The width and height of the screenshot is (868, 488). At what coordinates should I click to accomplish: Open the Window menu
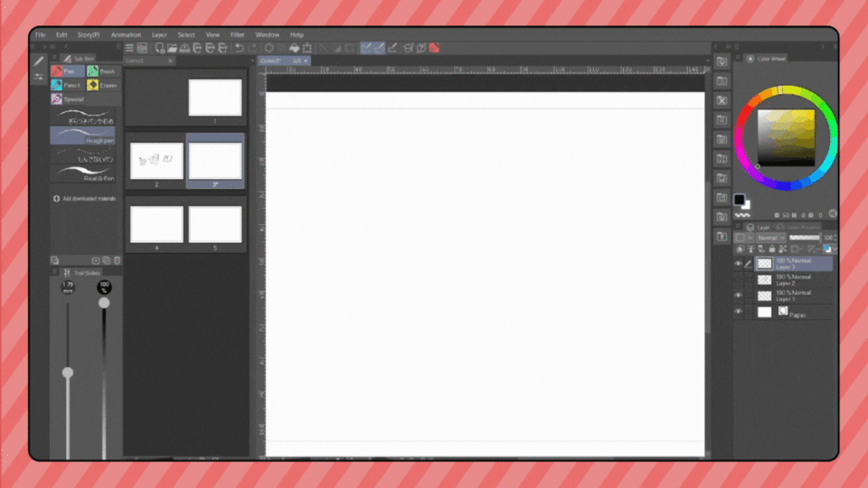[268, 35]
